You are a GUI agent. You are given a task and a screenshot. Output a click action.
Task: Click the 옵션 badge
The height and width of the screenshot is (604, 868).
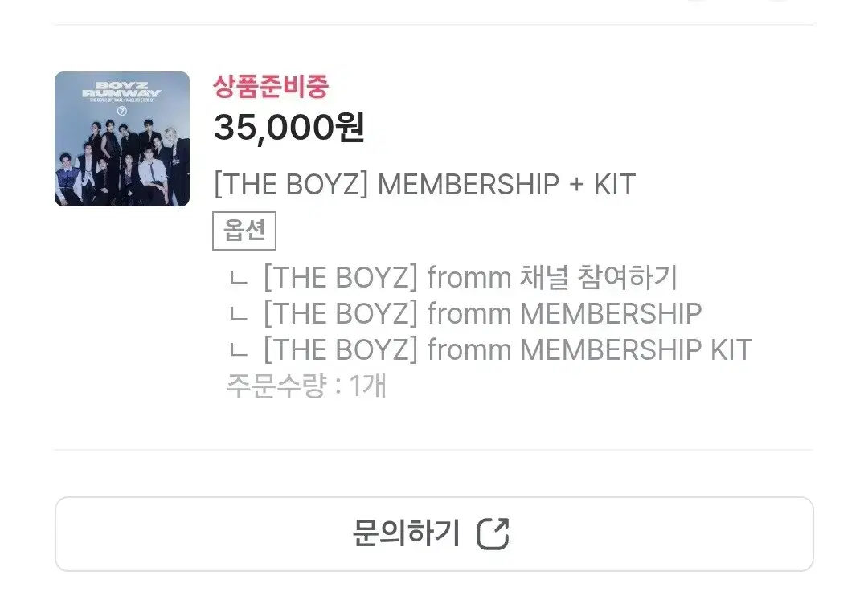point(244,231)
